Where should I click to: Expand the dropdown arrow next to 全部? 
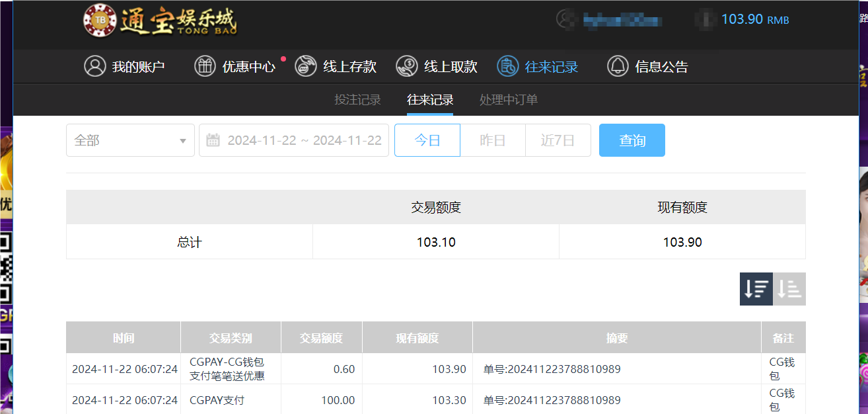point(183,140)
